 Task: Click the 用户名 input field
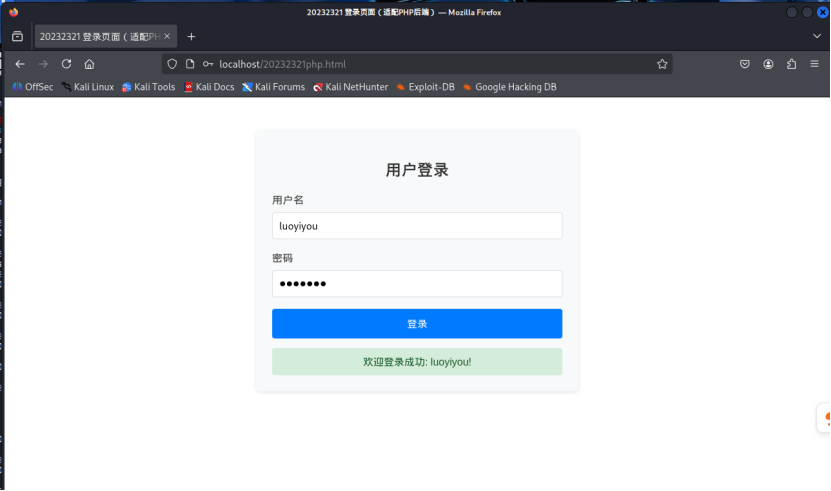tap(417, 226)
